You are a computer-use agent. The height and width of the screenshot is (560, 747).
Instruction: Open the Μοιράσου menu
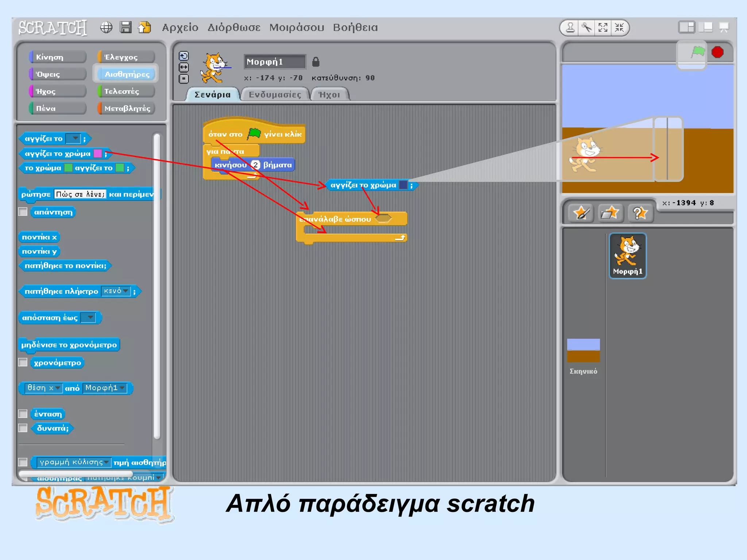[x=297, y=28]
